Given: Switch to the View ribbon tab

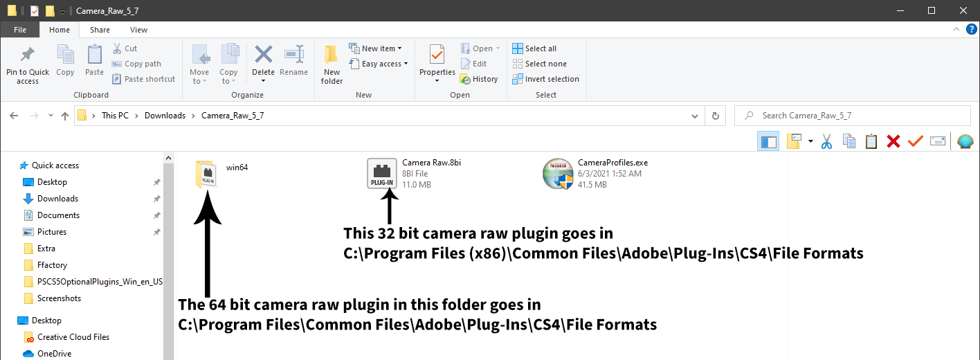Looking at the screenshot, I should tap(138, 30).
